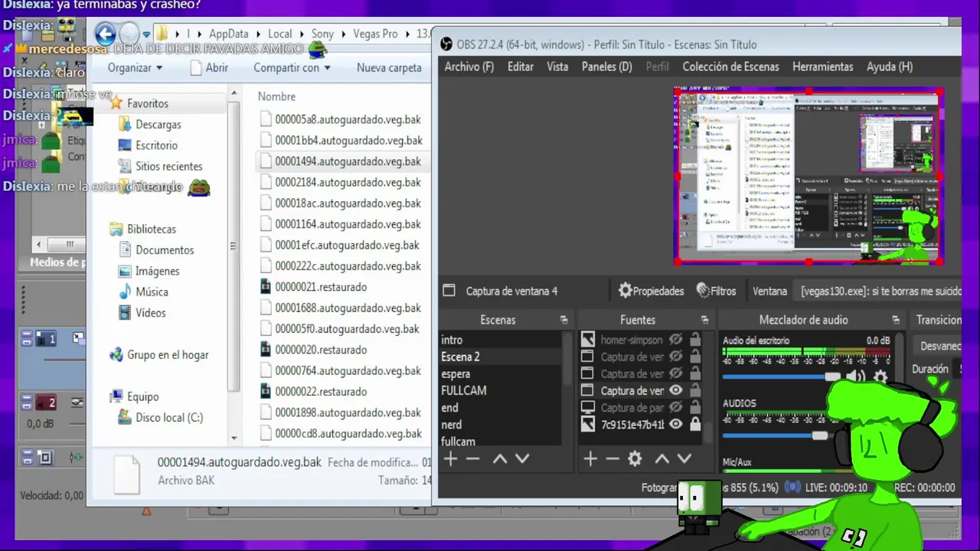Viewport: 980px width, 551px height.
Task: Open Herramientas menu
Action: click(823, 67)
